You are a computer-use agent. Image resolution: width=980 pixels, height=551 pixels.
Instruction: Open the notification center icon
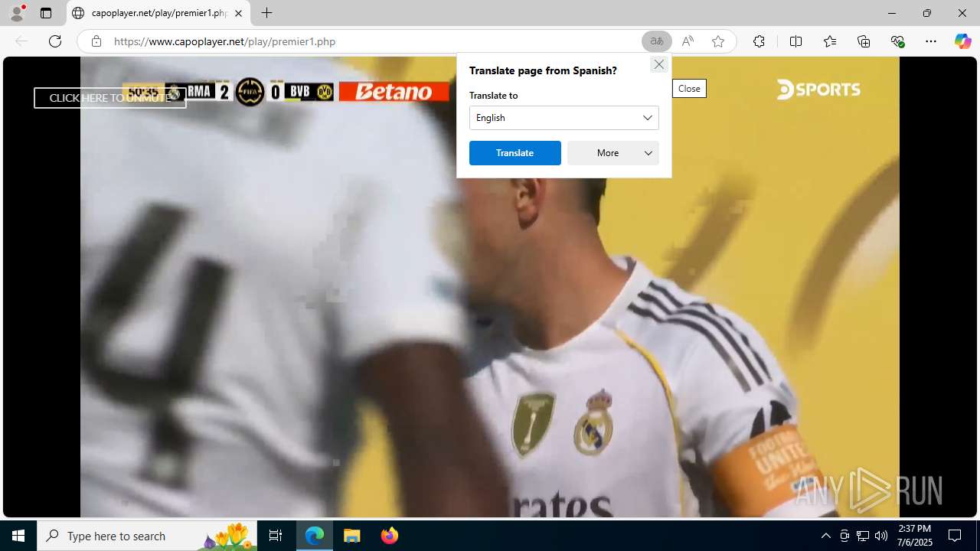click(955, 536)
